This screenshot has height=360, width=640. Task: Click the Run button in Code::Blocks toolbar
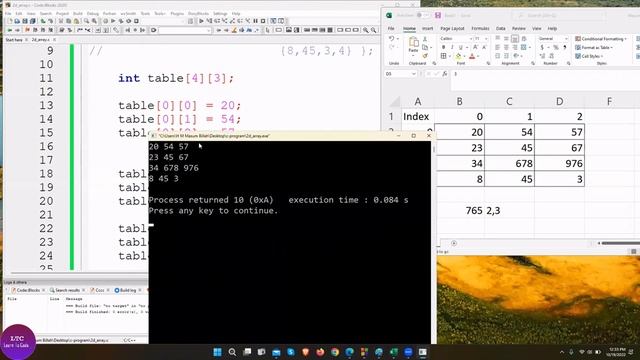[x=113, y=21]
